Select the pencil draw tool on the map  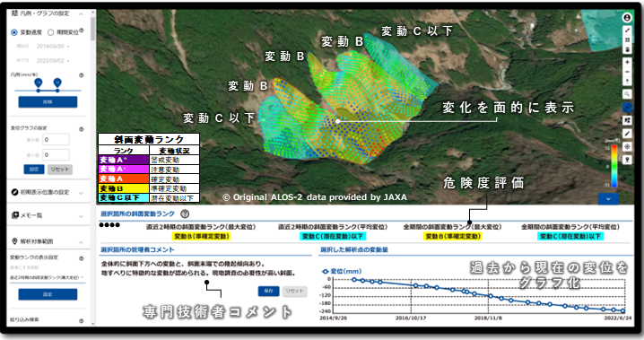[x=627, y=134]
